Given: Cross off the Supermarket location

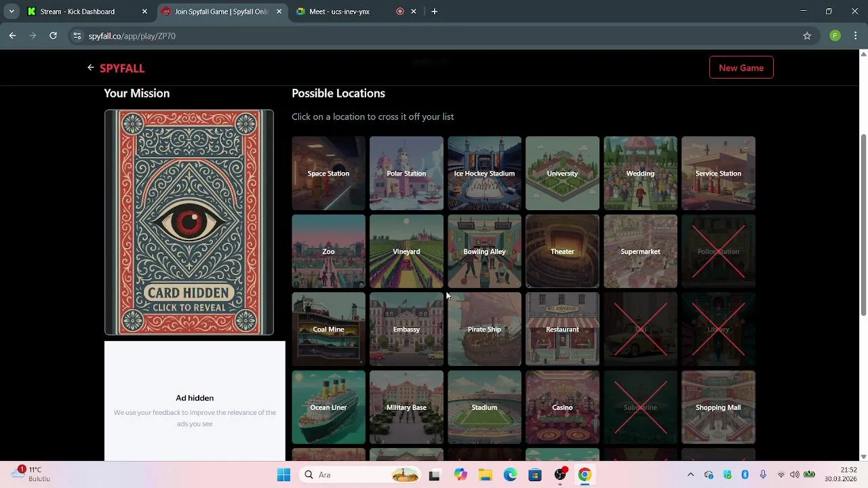Looking at the screenshot, I should click(x=640, y=251).
